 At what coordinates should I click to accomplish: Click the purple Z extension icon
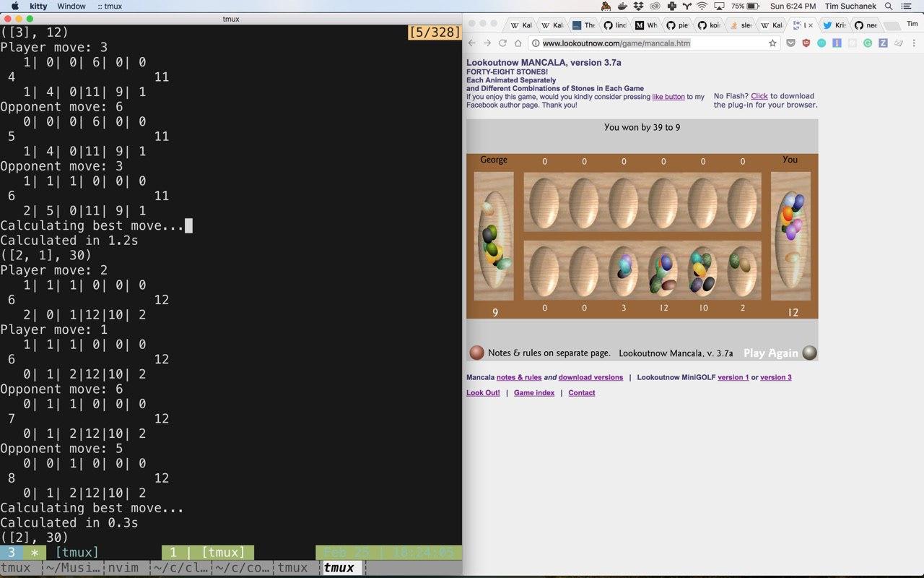pyautogui.click(x=883, y=43)
